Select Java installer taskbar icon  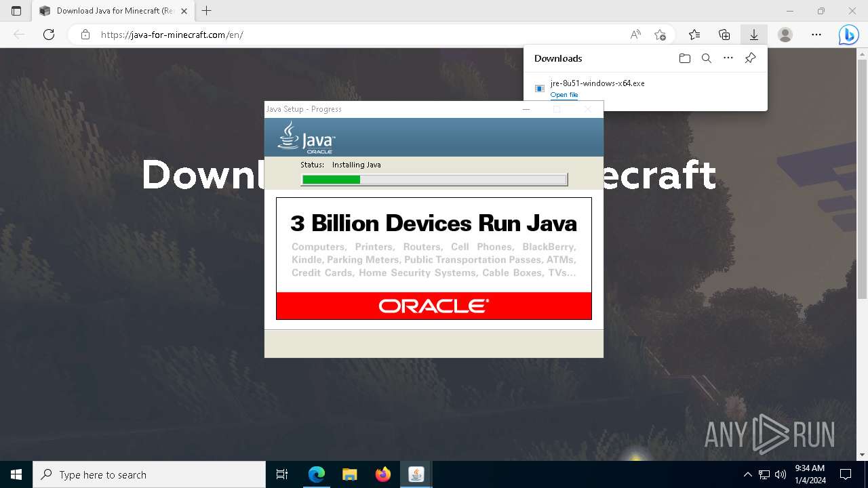[x=416, y=474]
